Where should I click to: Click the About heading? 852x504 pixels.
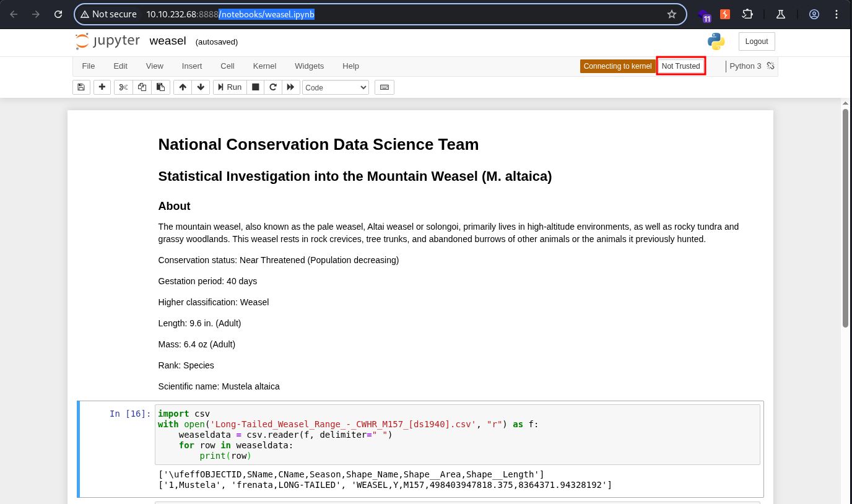174,206
